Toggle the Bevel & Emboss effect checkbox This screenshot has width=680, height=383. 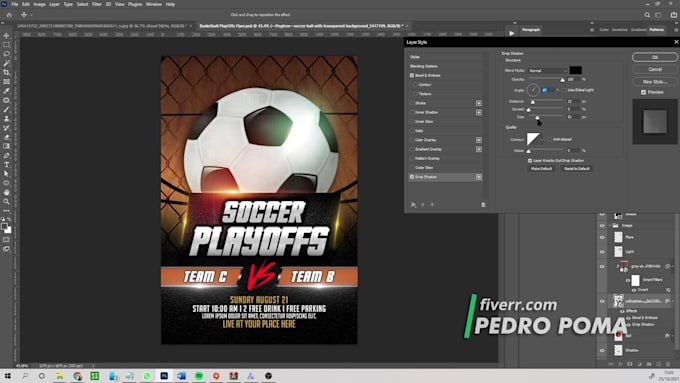412,75
